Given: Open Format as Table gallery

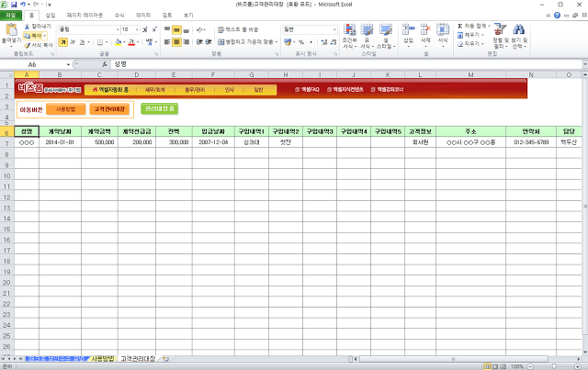Looking at the screenshot, I should [367, 37].
